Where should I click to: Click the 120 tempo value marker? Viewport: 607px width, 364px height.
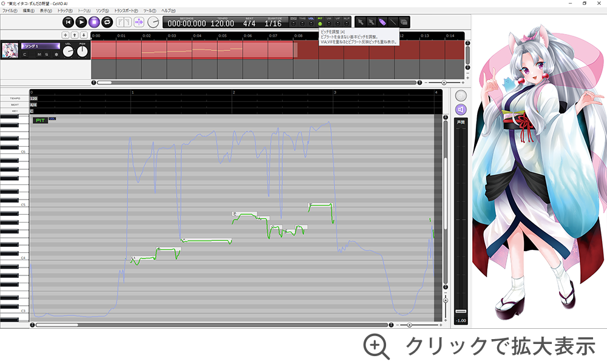point(33,99)
